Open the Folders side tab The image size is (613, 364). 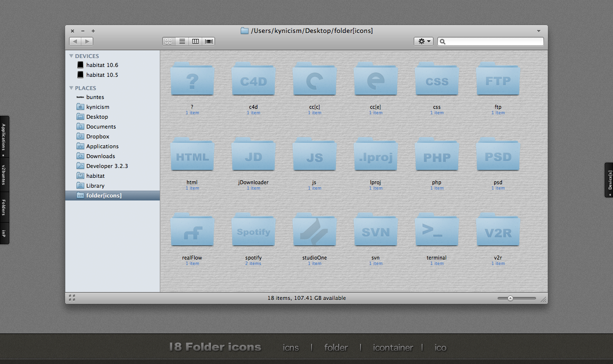point(3,207)
